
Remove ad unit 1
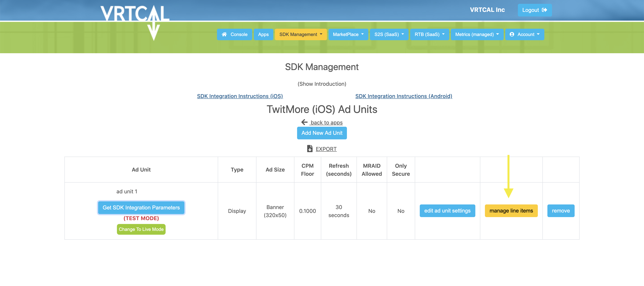[561, 211]
